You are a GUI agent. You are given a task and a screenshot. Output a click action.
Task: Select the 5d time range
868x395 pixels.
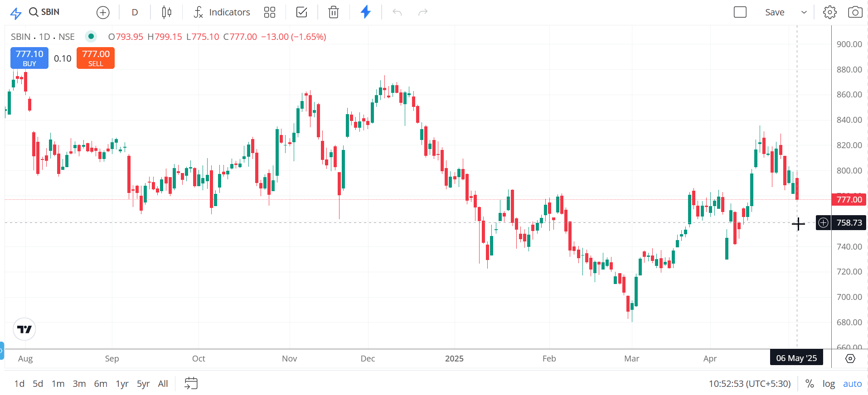pyautogui.click(x=38, y=384)
